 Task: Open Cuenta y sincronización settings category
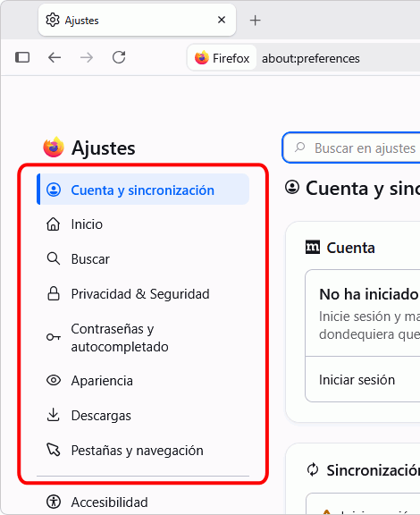tap(143, 190)
